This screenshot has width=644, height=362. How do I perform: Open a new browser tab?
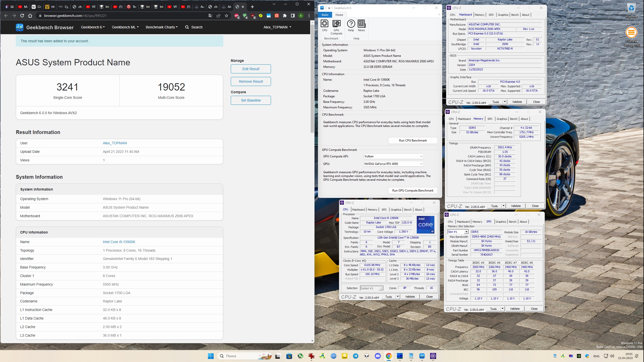click(252, 7)
